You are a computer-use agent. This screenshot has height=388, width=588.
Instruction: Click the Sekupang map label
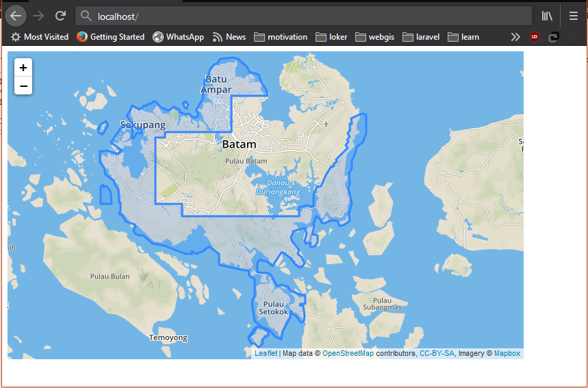coord(143,125)
